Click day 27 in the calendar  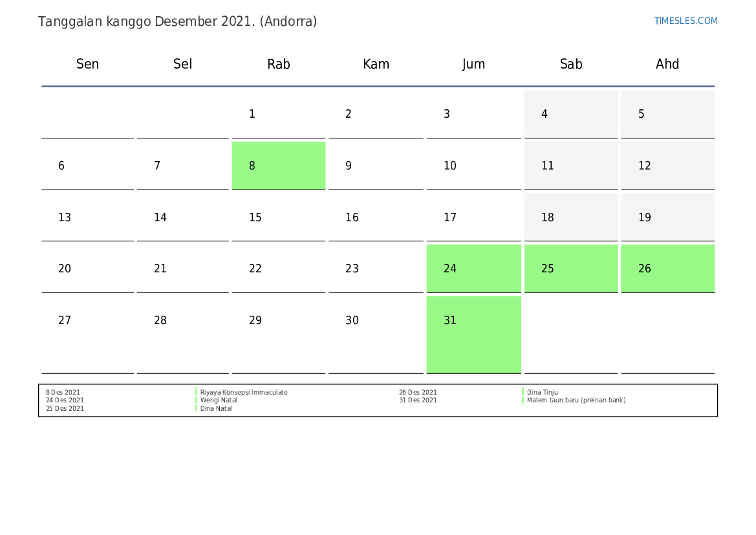[87, 335]
